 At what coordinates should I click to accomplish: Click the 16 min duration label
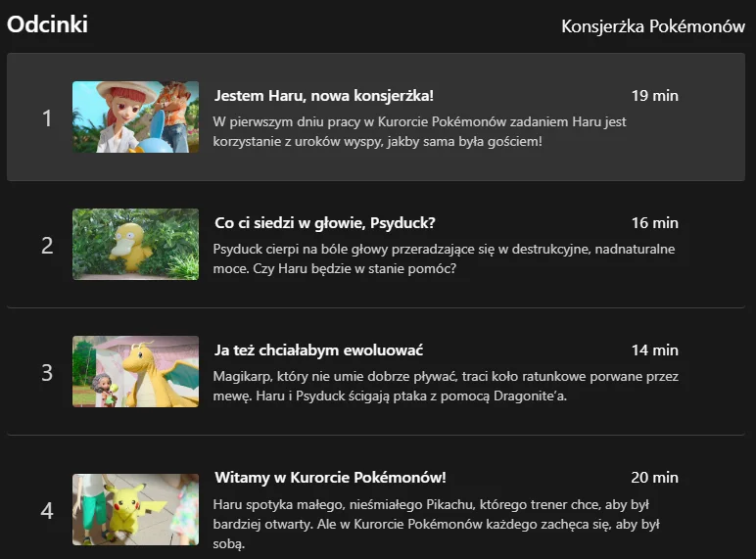point(655,222)
